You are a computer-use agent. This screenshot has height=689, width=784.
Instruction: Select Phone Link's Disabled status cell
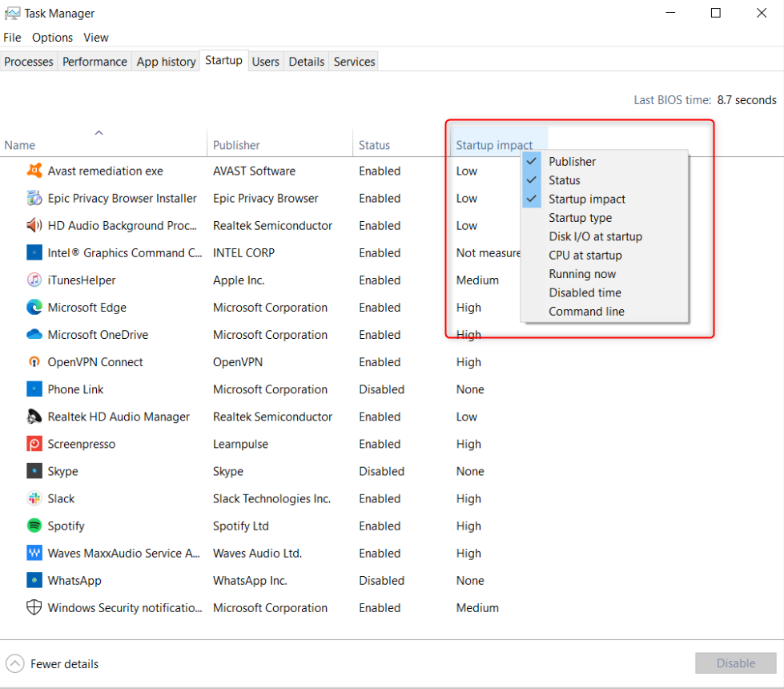pos(381,389)
